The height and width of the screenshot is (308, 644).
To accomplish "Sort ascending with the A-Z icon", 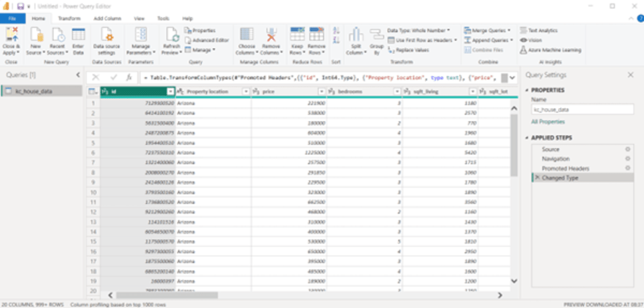I will tap(336, 32).
